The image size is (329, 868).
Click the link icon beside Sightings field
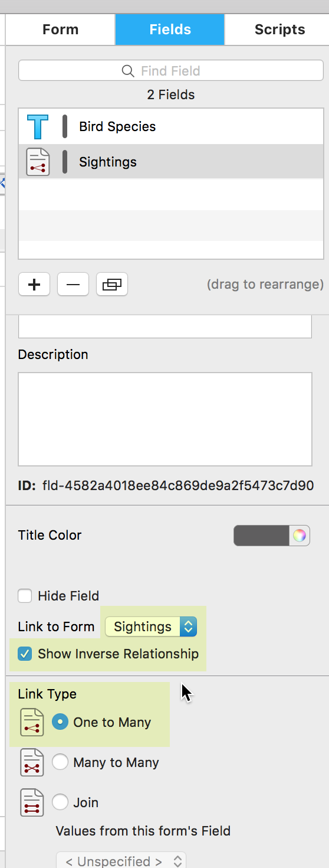pyautogui.click(x=38, y=162)
